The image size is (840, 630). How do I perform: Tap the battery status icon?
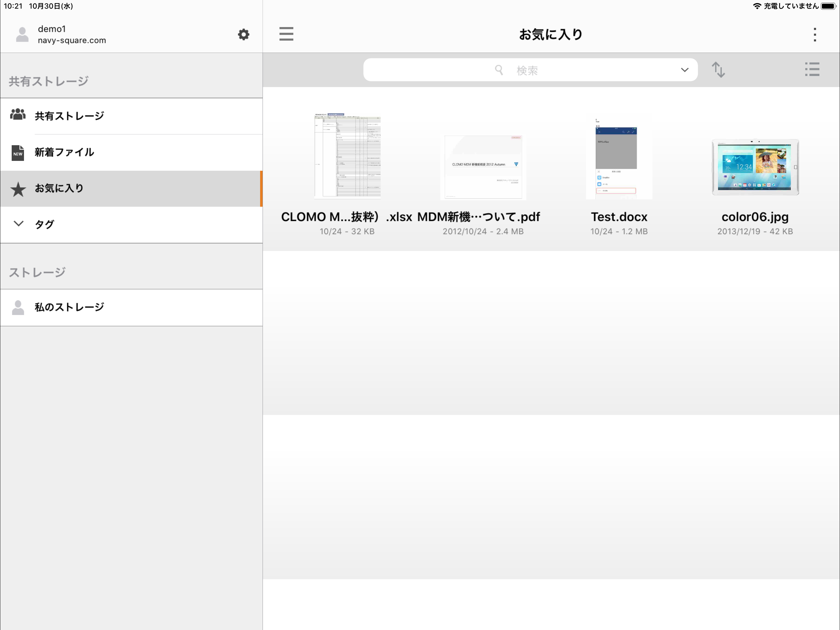[x=828, y=6]
